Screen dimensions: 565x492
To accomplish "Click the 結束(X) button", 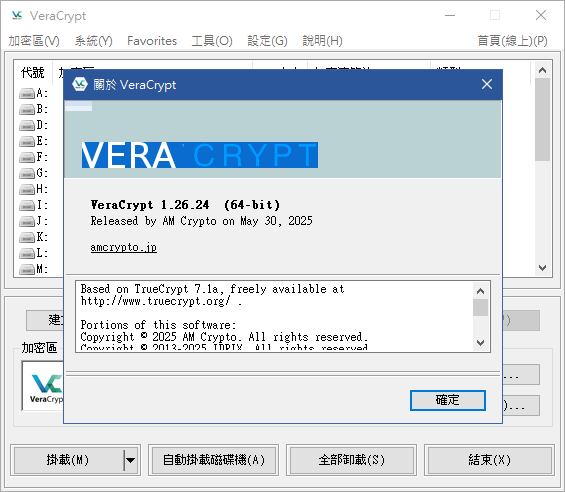I will pos(489,460).
